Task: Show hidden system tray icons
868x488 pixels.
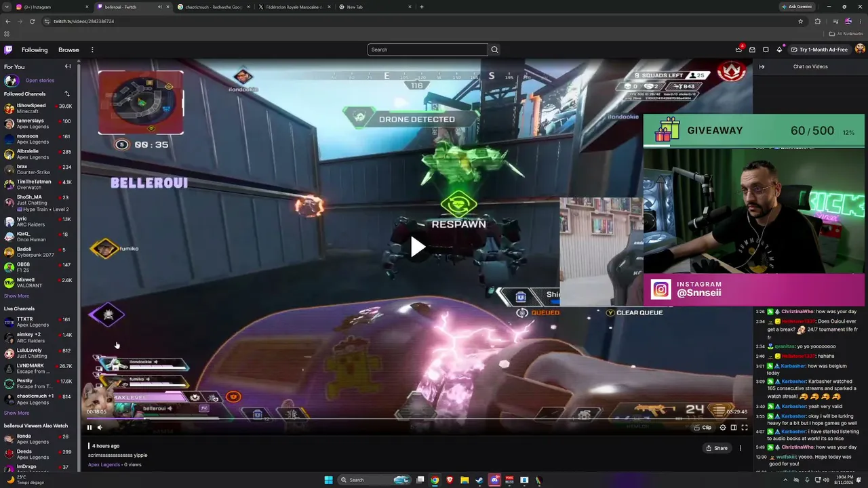Action: (x=786, y=480)
